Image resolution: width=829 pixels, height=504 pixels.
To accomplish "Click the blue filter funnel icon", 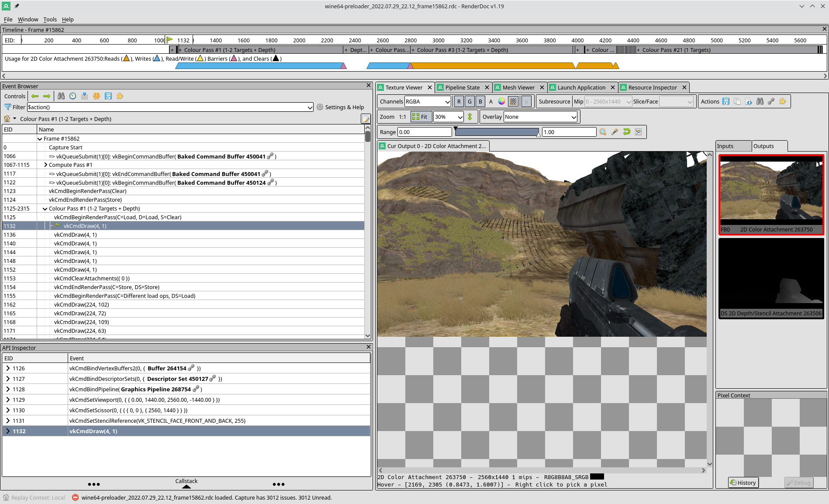I will point(7,107).
